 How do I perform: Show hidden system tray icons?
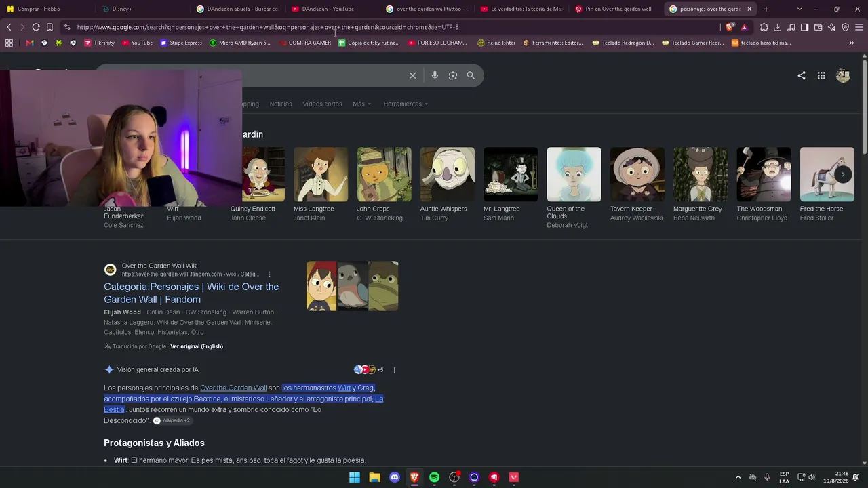point(738,477)
